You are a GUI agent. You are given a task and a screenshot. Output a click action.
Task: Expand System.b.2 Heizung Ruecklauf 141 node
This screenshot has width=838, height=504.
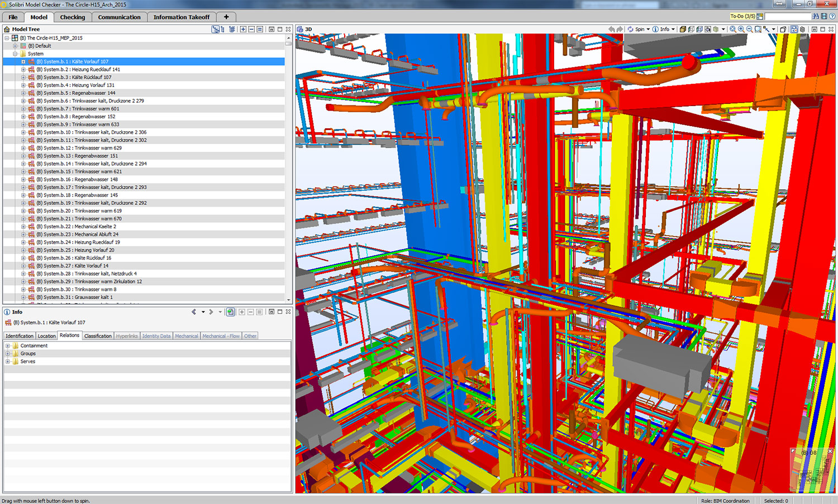pos(23,70)
